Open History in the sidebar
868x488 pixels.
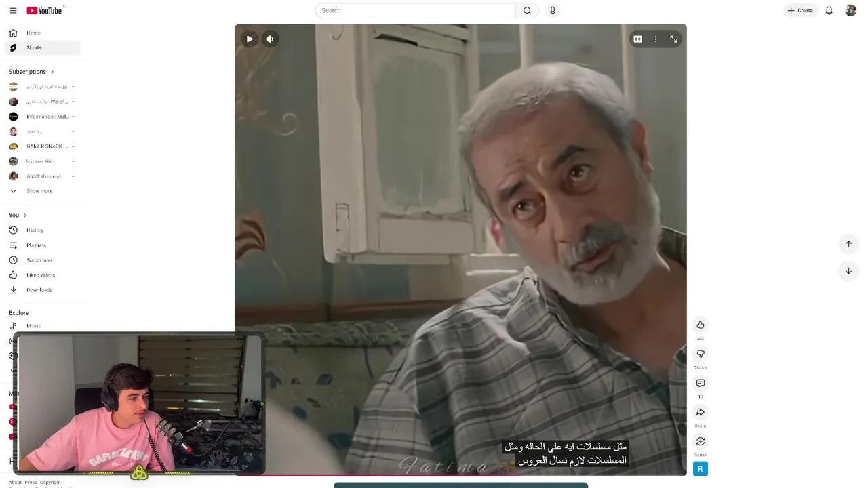(x=42, y=230)
